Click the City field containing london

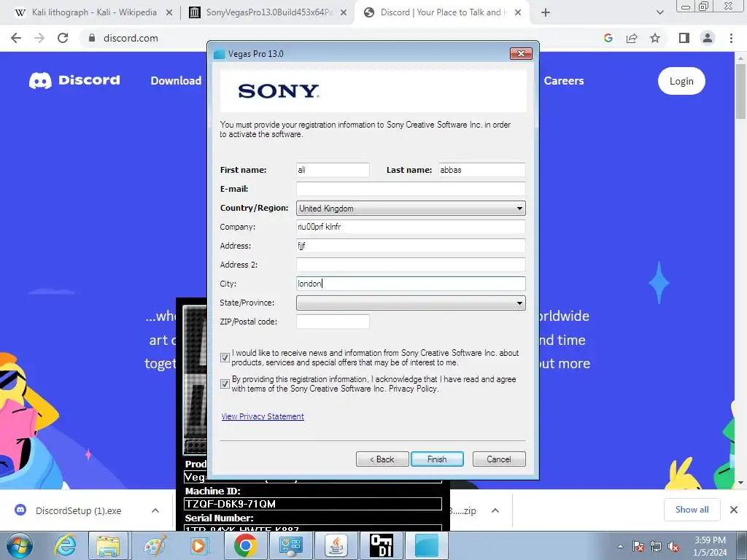pos(411,284)
